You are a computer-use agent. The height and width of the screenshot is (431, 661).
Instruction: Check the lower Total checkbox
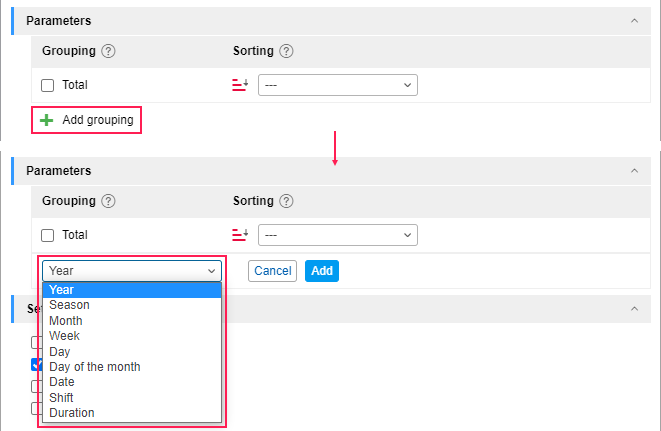(x=48, y=235)
